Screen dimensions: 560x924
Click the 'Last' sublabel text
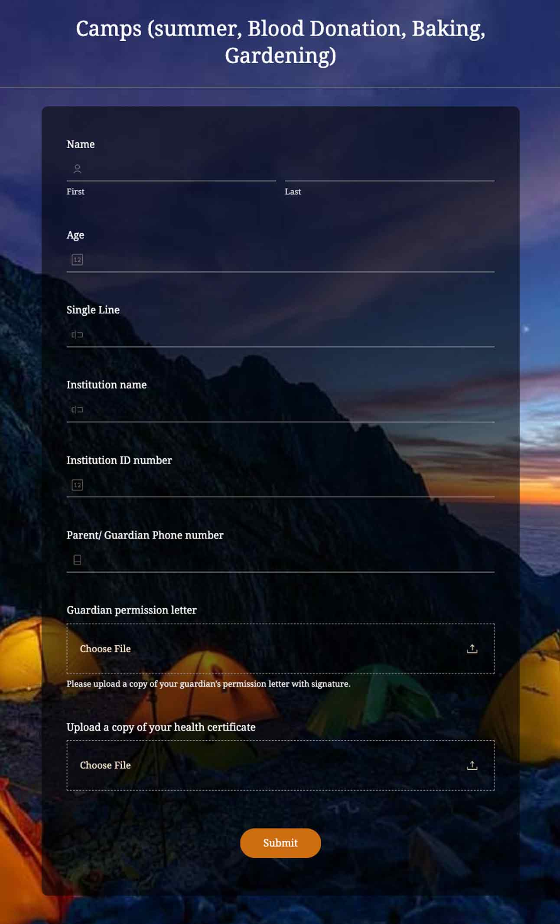coord(293,192)
